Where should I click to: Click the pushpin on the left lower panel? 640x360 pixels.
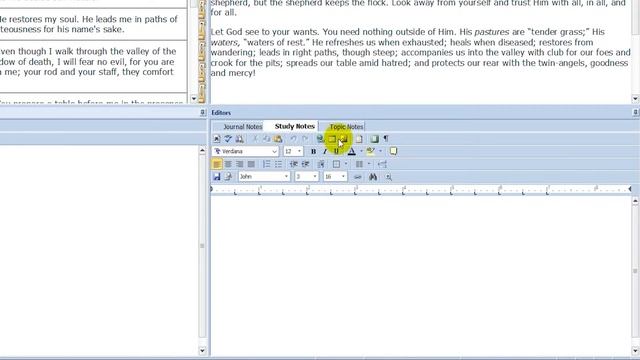pos(202,112)
